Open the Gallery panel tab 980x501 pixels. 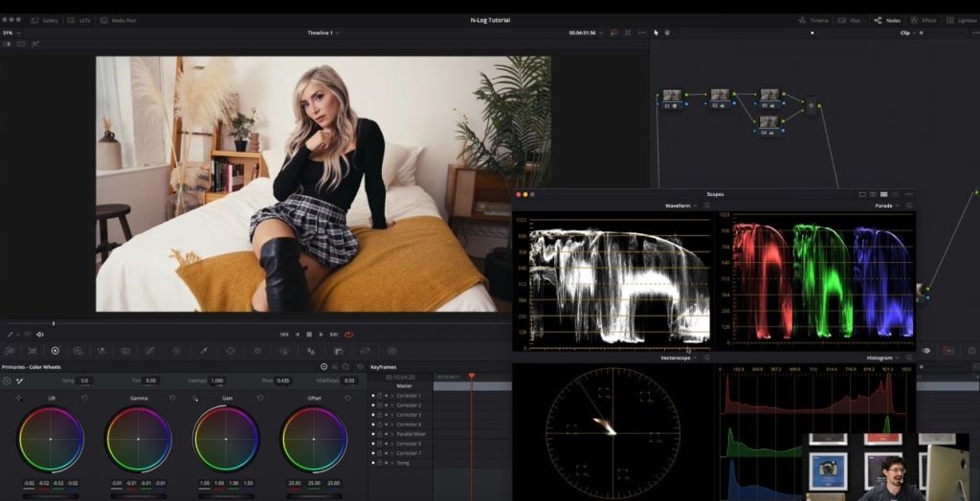45,20
